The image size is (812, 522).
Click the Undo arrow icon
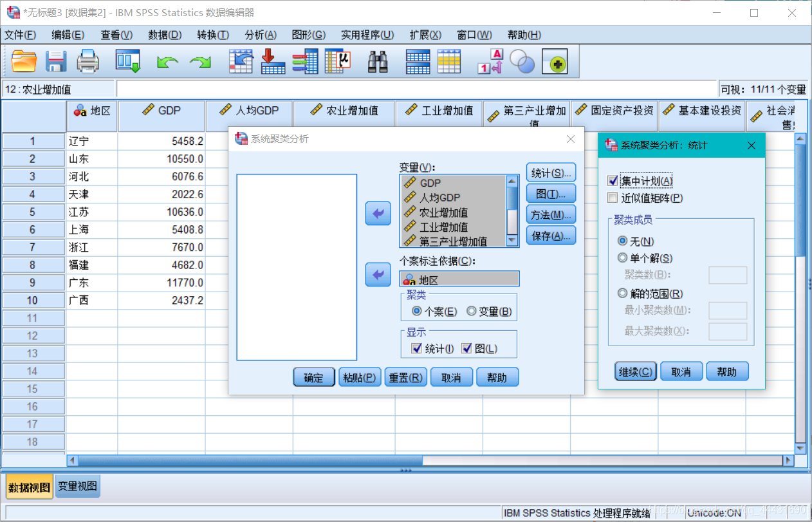click(167, 62)
